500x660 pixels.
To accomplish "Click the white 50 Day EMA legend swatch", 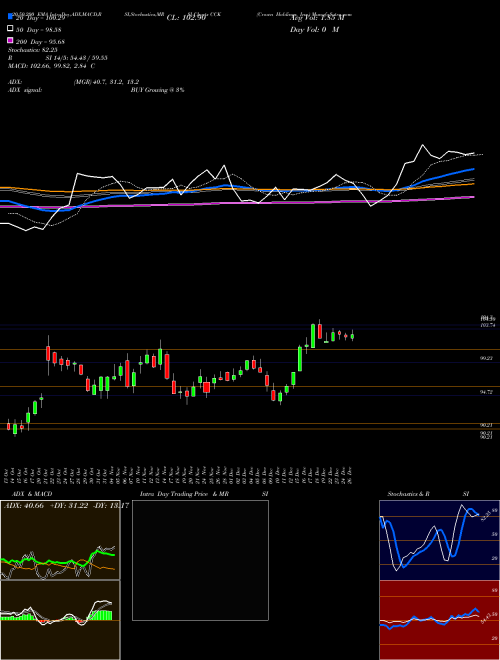I will pyautogui.click(x=10, y=29).
